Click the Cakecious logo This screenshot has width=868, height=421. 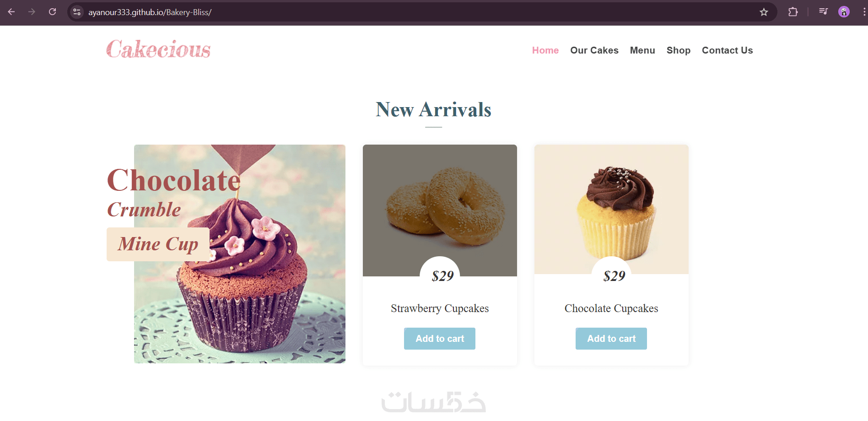pyautogui.click(x=158, y=49)
